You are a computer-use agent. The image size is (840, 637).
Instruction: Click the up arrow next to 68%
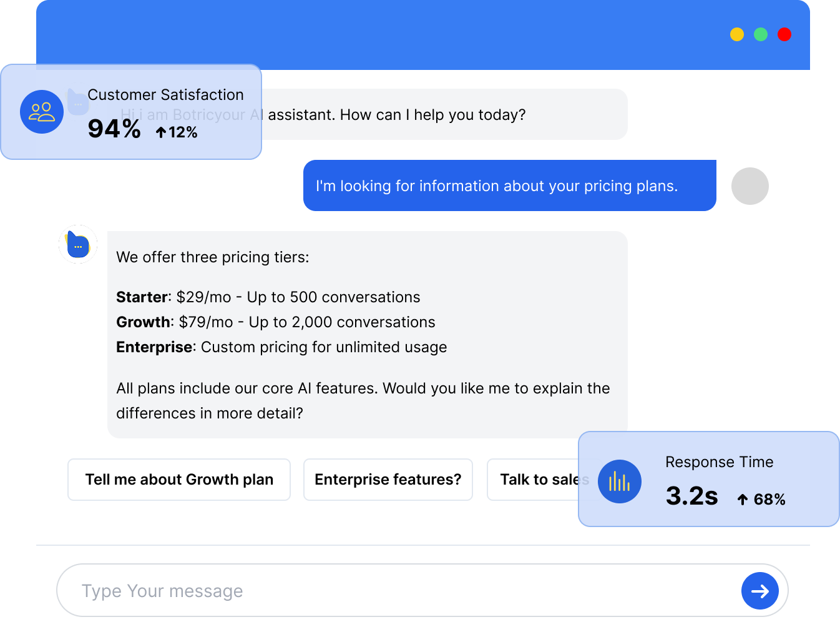point(742,500)
